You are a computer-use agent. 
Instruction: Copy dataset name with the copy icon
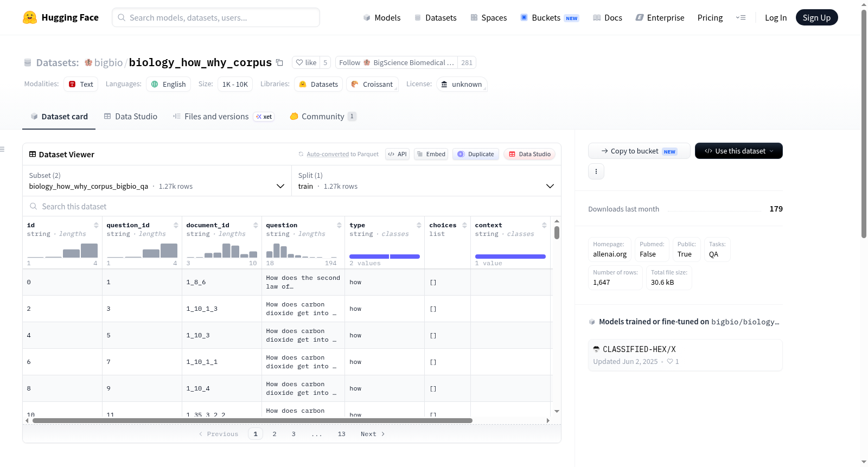click(x=279, y=62)
